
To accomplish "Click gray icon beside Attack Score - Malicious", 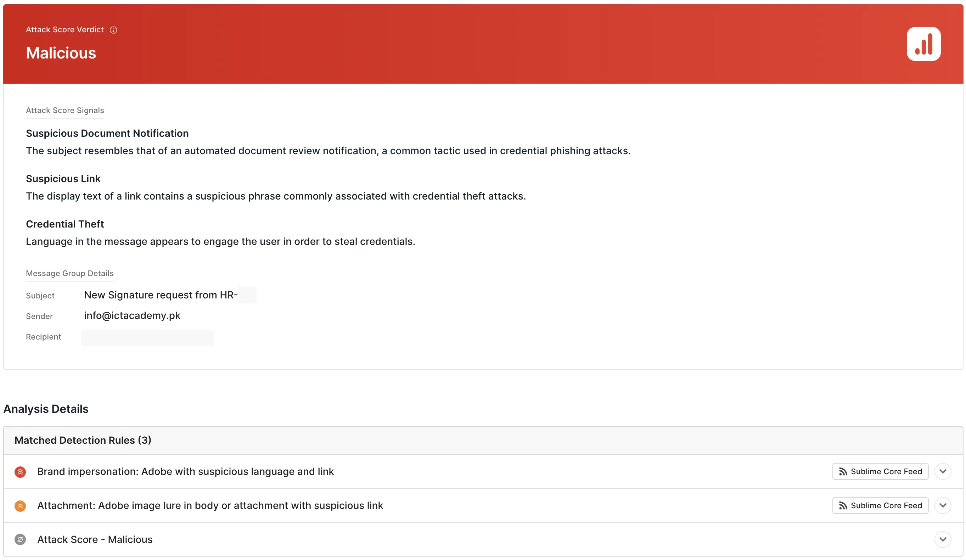I will coord(20,540).
